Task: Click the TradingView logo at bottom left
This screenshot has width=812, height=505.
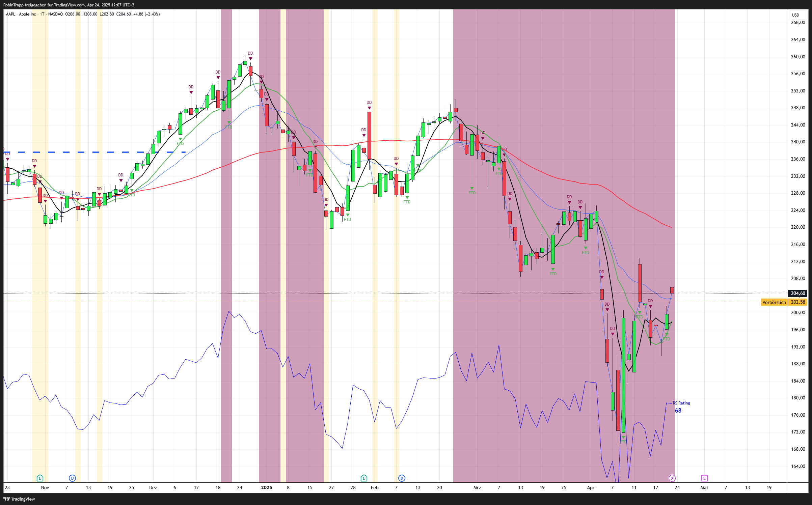Action: click(x=19, y=499)
